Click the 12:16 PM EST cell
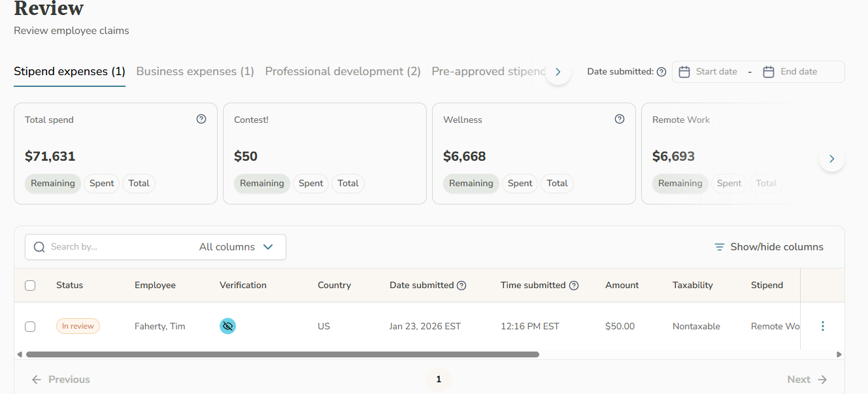Screen dimensions: 868x394 point(530,326)
